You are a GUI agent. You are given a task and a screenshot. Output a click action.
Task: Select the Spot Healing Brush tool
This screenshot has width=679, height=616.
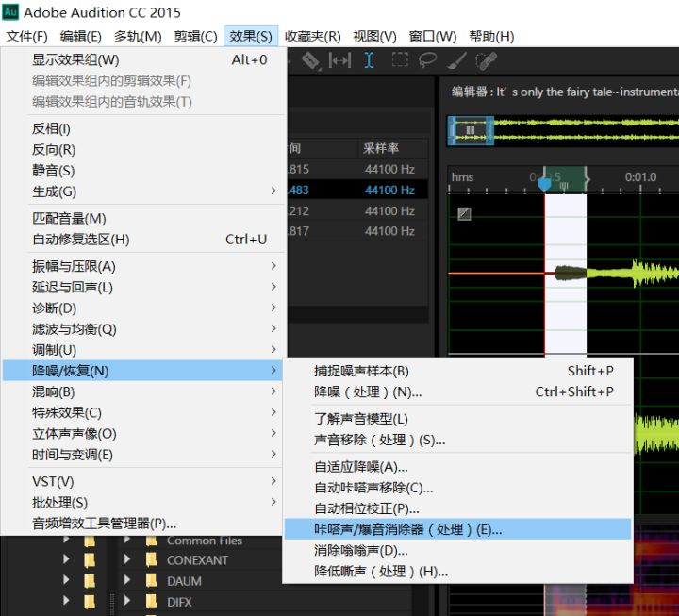(x=486, y=60)
